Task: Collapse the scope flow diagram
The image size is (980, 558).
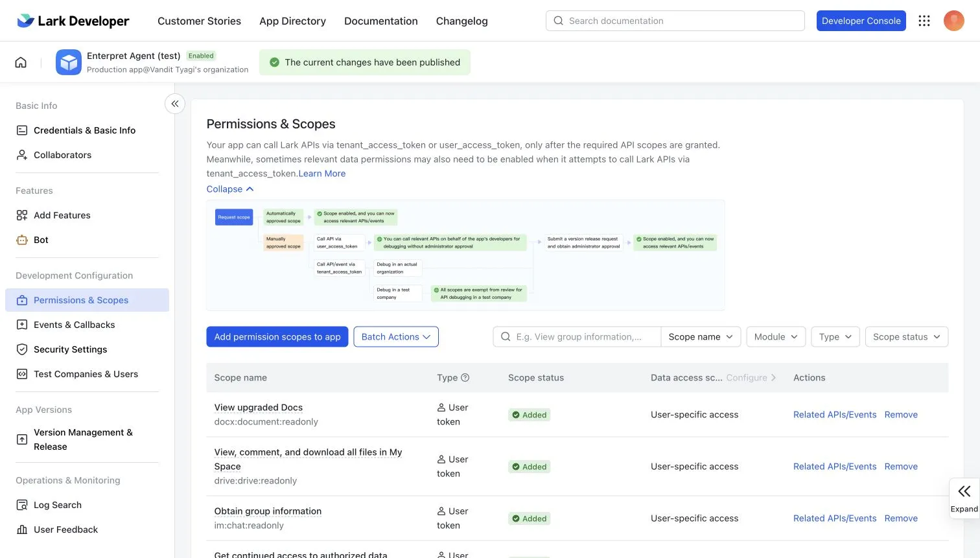Action: (x=230, y=189)
